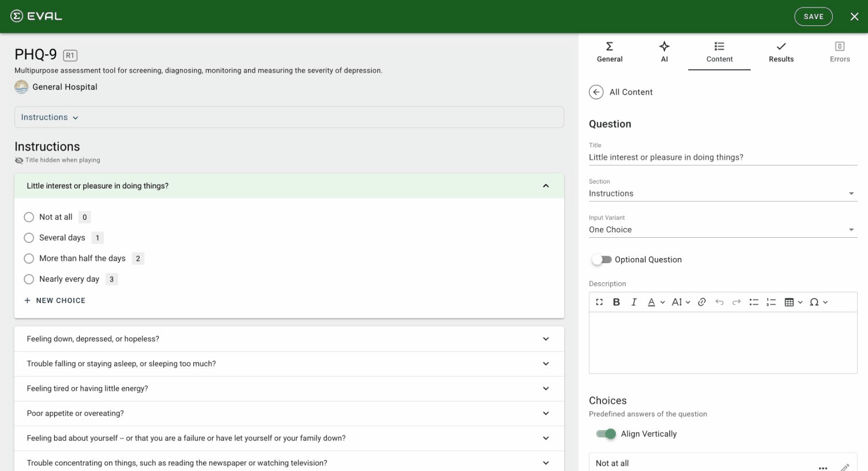Undo the last description edit
868x471 pixels.
click(x=719, y=301)
